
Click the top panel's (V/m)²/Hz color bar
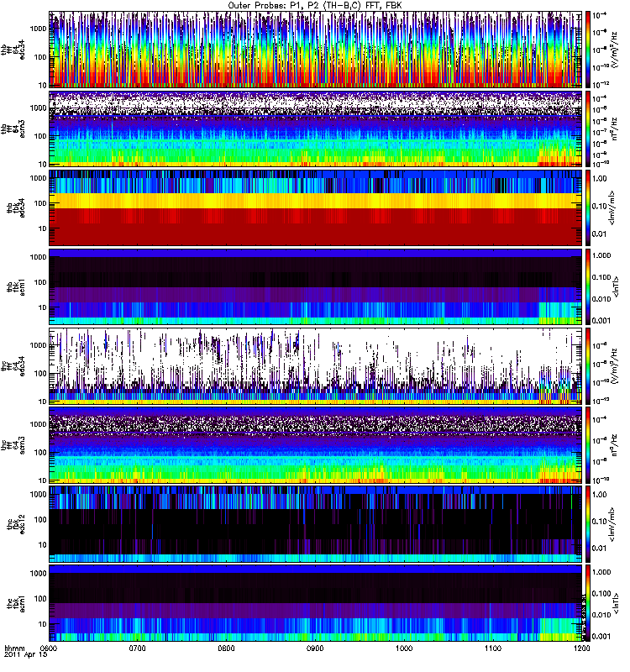pos(588,50)
